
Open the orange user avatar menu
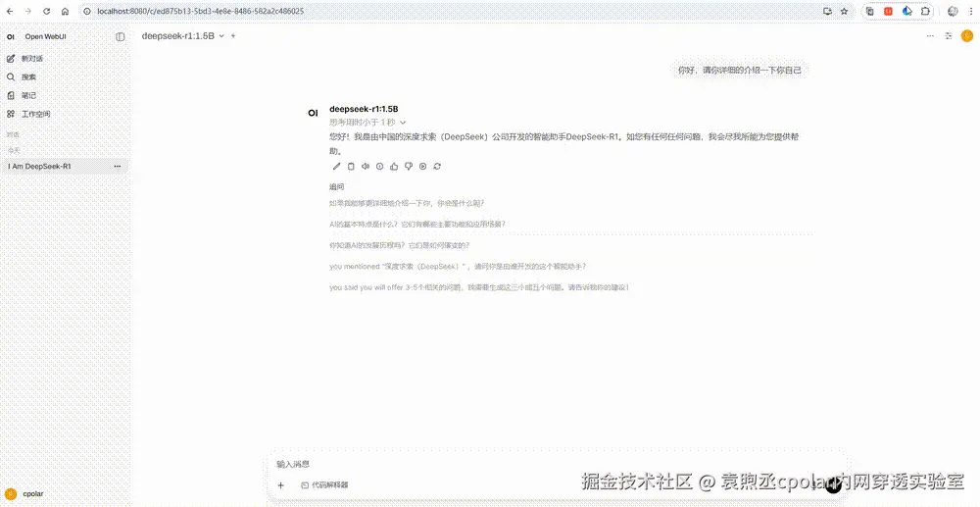pos(967,36)
